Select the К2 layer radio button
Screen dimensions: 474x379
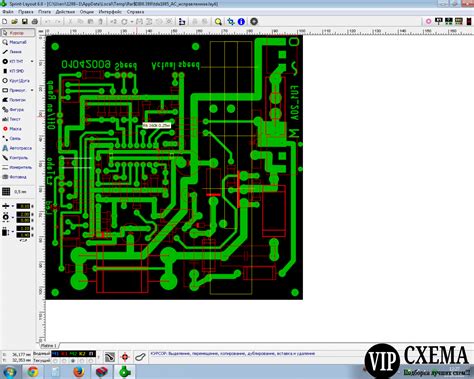(x=82, y=361)
